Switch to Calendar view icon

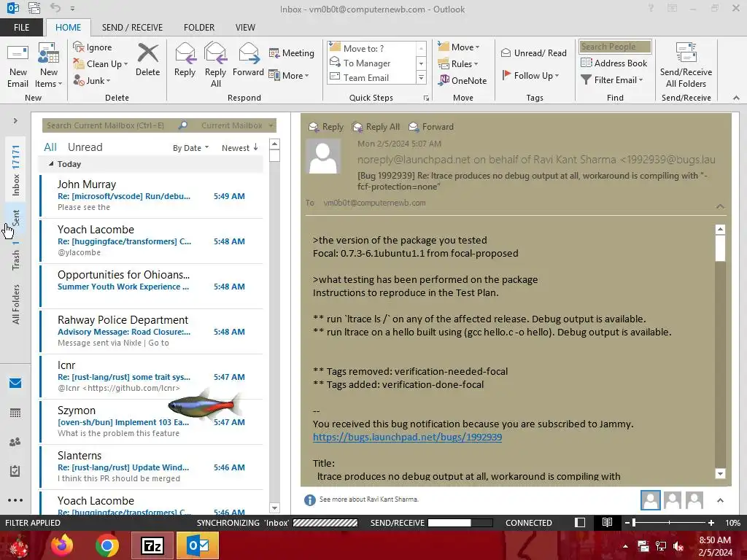pos(15,413)
